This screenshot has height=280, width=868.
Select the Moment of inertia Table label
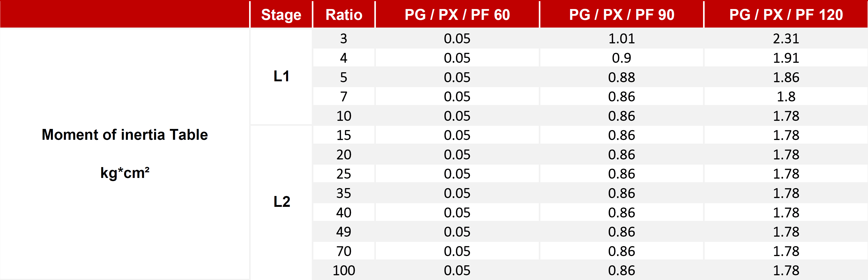[x=125, y=135]
